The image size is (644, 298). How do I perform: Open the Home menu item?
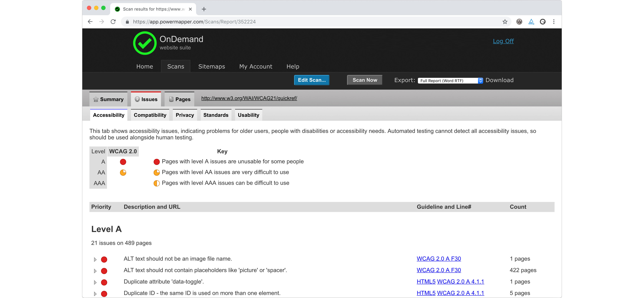pos(145,66)
